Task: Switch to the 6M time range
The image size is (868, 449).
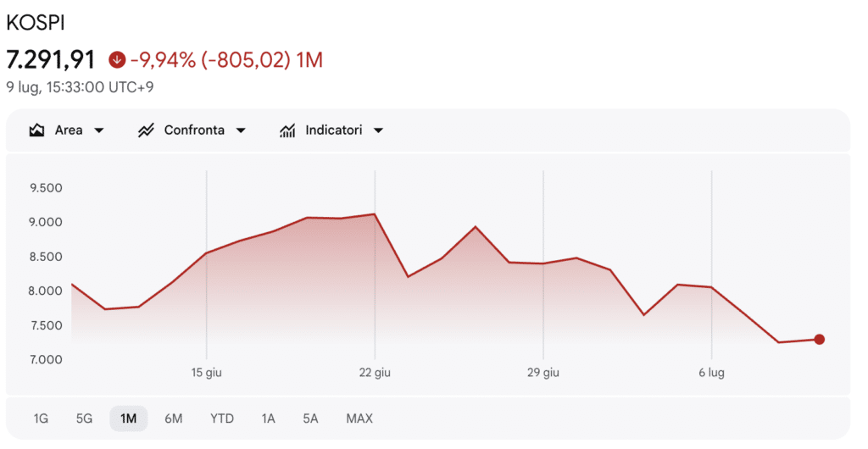Action: click(x=173, y=419)
